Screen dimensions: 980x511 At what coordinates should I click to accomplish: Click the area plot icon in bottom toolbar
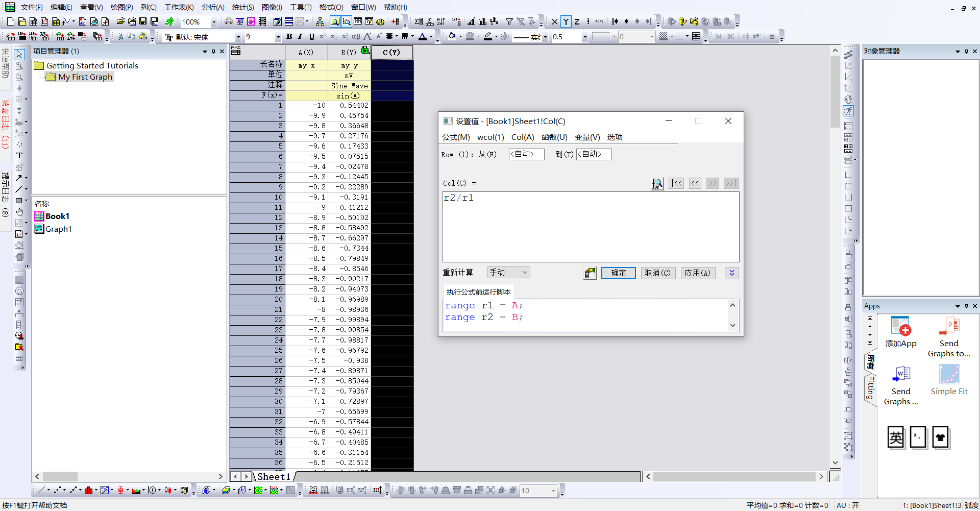136,490
